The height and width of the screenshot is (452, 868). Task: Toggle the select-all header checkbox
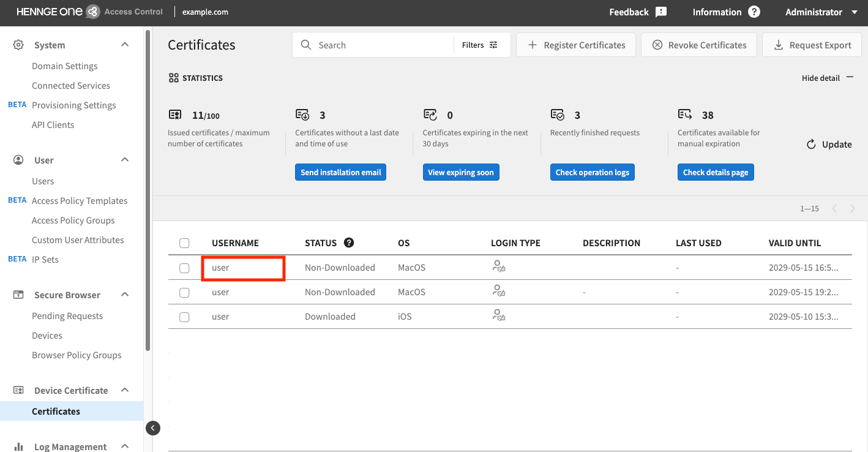(184, 243)
